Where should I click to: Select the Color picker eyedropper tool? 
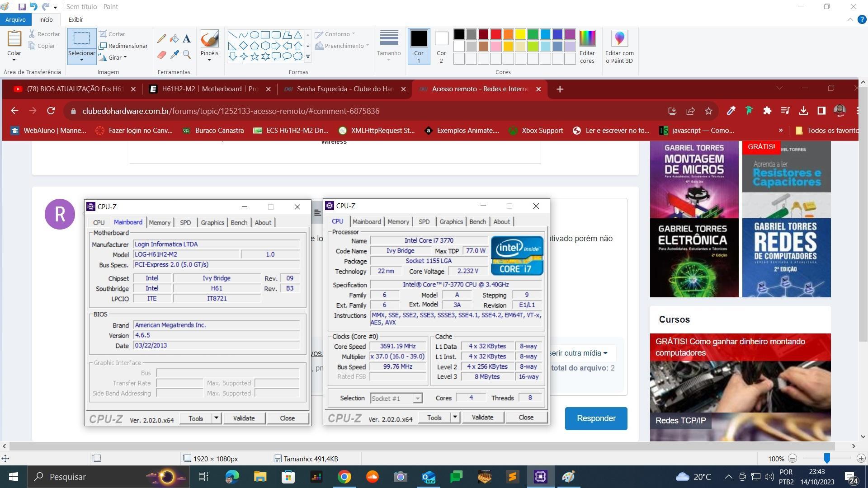click(x=174, y=55)
